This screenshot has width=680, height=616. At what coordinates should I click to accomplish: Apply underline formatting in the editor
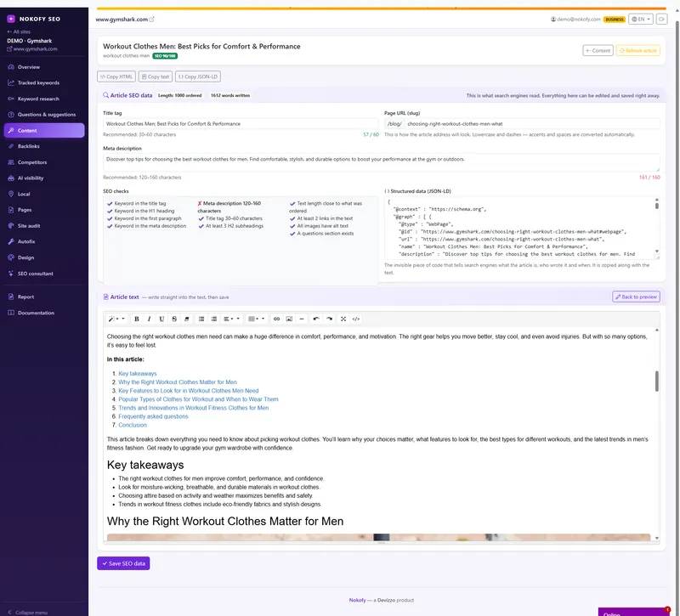[x=161, y=319]
